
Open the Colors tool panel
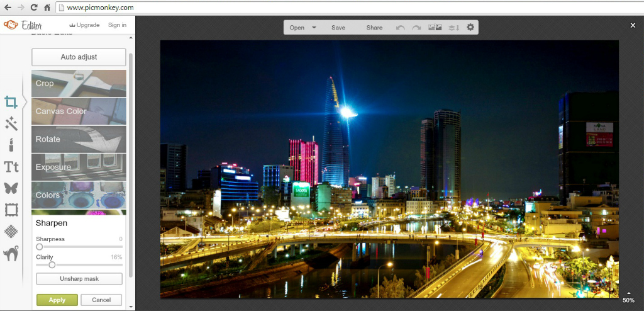point(79,195)
